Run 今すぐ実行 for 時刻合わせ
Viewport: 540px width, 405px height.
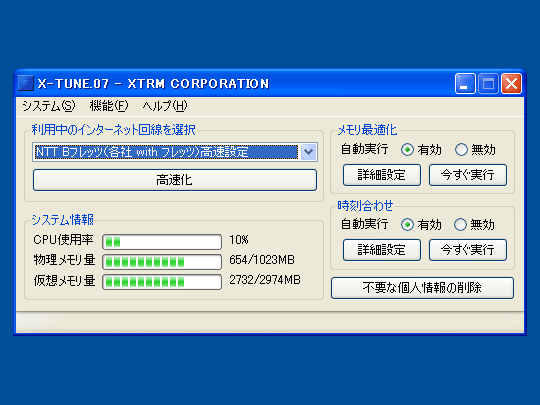click(x=468, y=250)
